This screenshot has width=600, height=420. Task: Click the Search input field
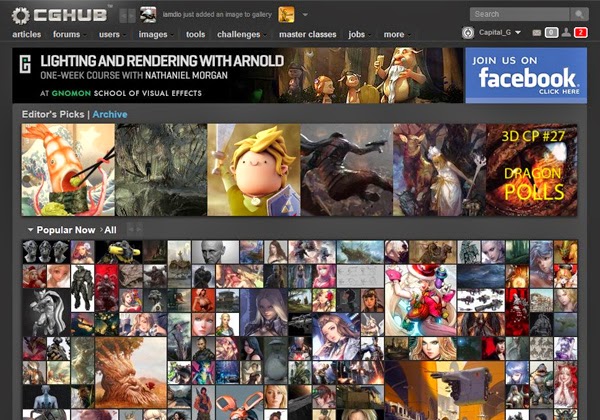point(519,14)
